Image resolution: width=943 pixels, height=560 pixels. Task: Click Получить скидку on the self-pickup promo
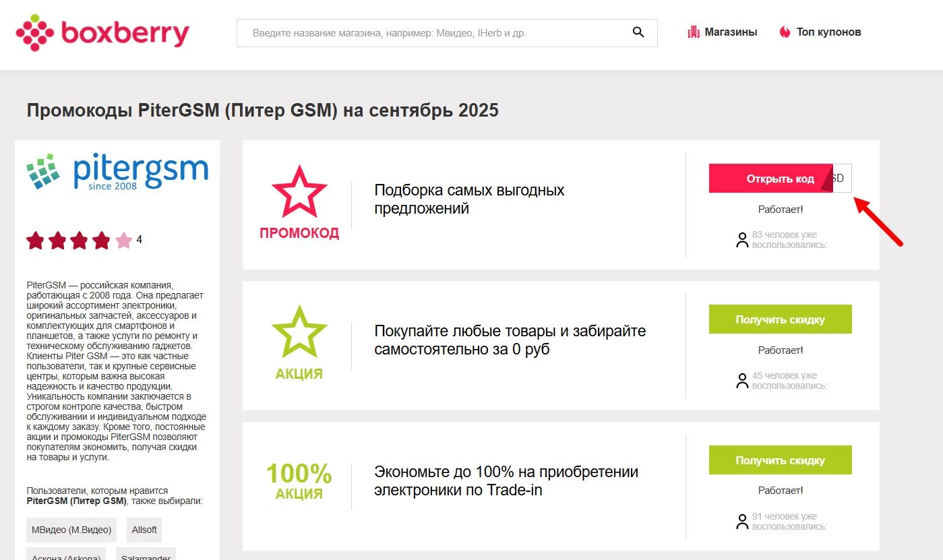(780, 319)
